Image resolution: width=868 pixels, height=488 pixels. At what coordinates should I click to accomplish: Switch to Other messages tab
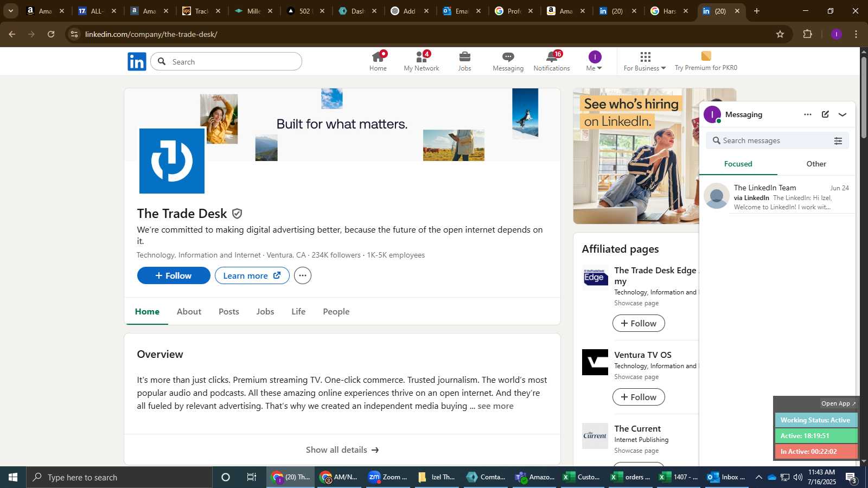point(816,164)
